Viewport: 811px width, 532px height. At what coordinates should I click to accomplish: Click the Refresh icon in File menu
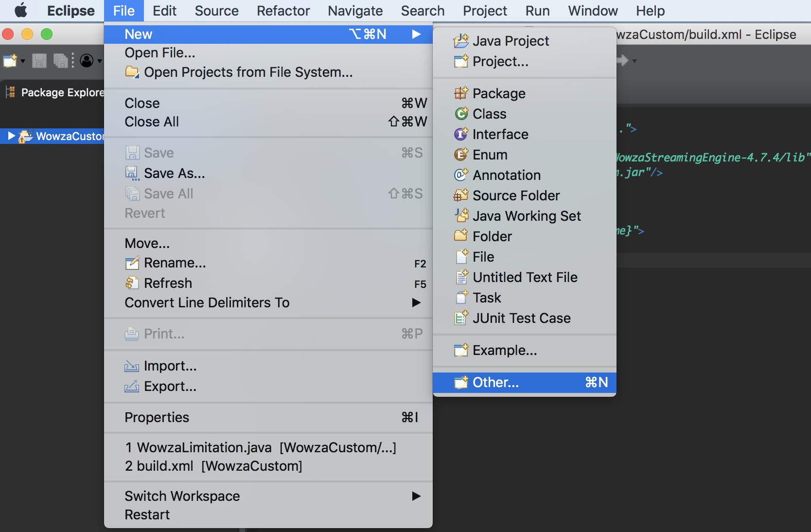[x=132, y=283]
